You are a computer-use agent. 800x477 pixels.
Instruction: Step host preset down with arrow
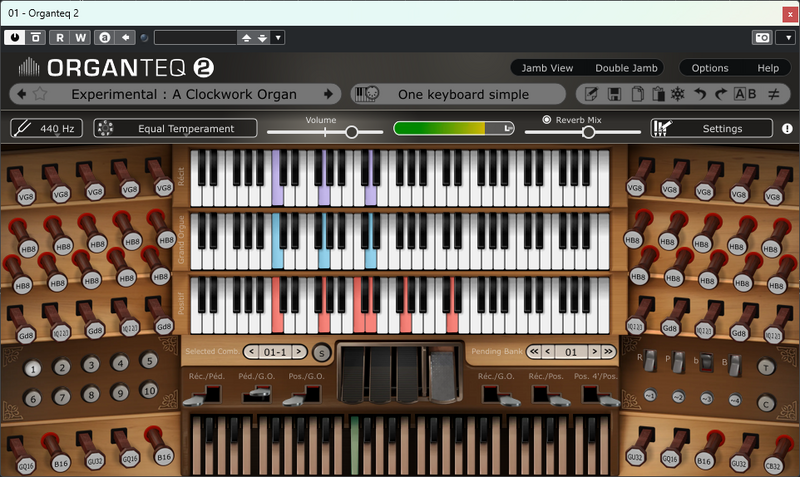(262, 37)
